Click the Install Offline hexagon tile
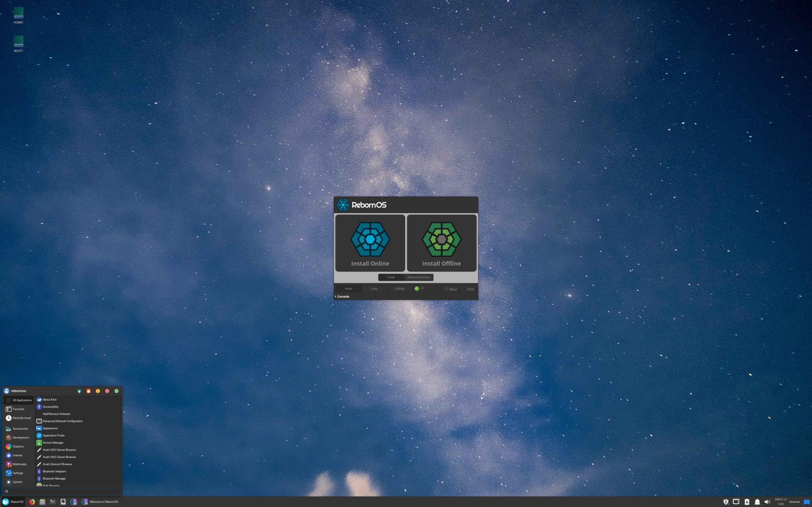The image size is (812, 507). (x=441, y=243)
